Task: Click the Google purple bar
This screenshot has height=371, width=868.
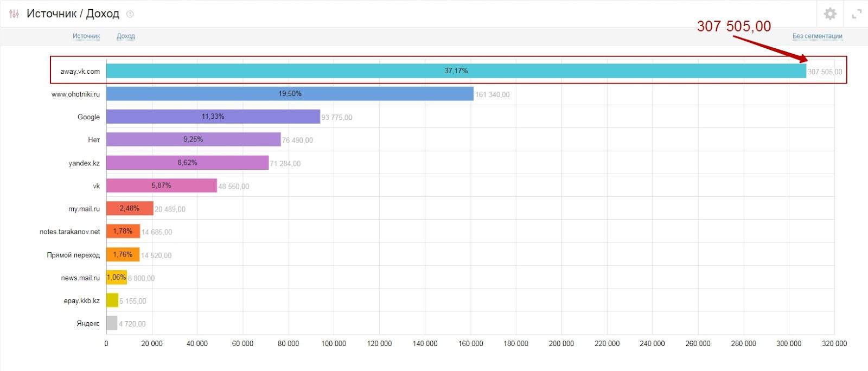Action: [213, 117]
